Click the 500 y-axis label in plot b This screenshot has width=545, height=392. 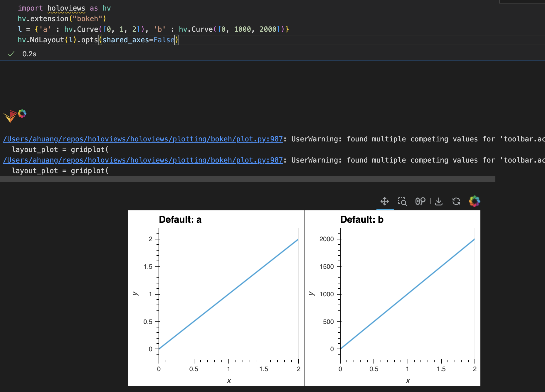tap(328, 322)
